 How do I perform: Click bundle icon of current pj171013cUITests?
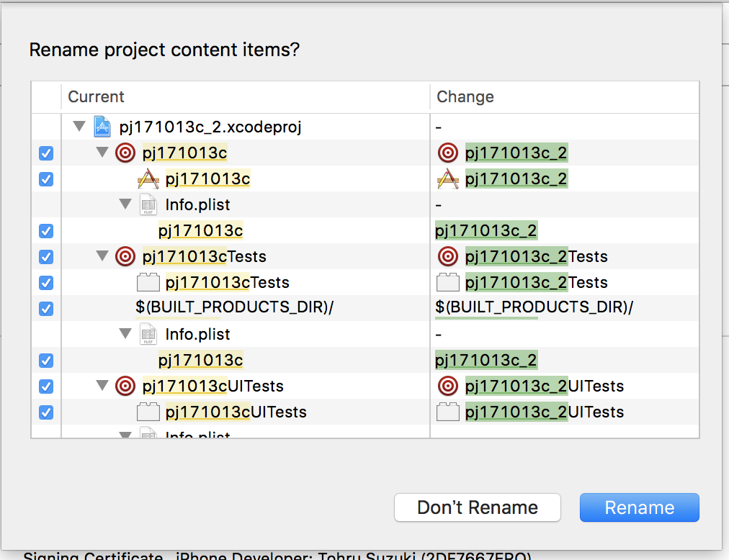148,412
